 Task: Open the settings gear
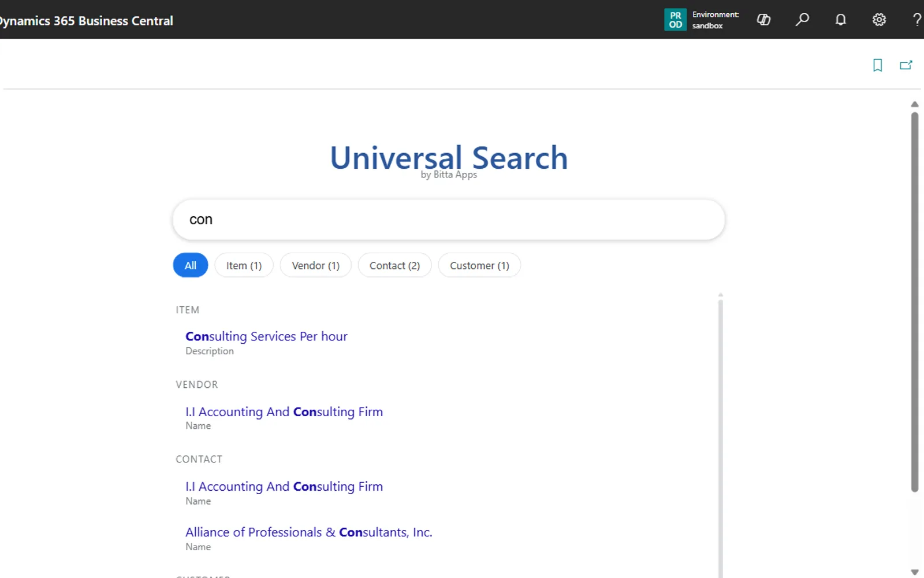[x=879, y=20]
